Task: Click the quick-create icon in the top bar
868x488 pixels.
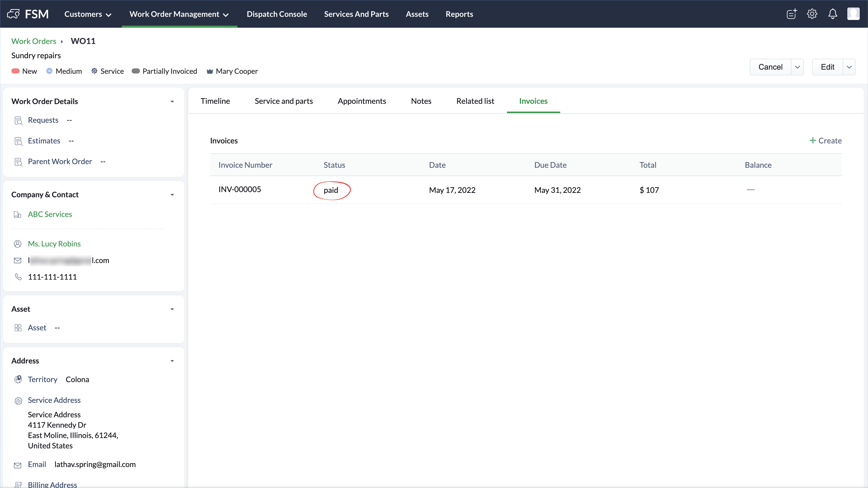Action: click(791, 14)
